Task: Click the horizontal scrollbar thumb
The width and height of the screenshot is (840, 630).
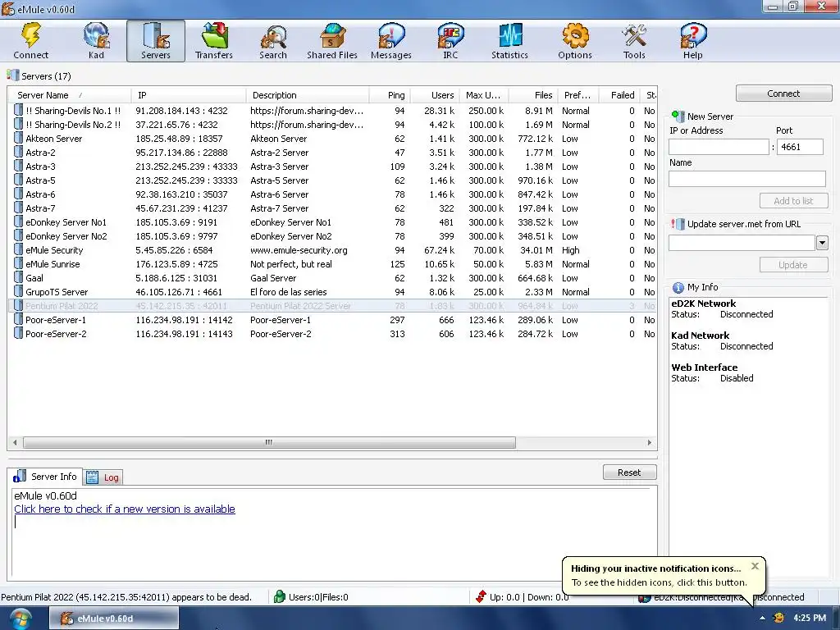Action: (269, 442)
